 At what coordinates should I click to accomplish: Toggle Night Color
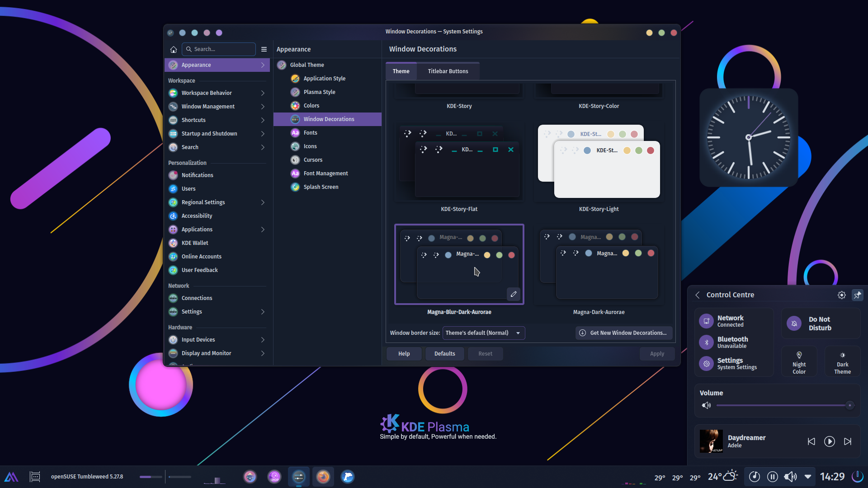click(799, 361)
